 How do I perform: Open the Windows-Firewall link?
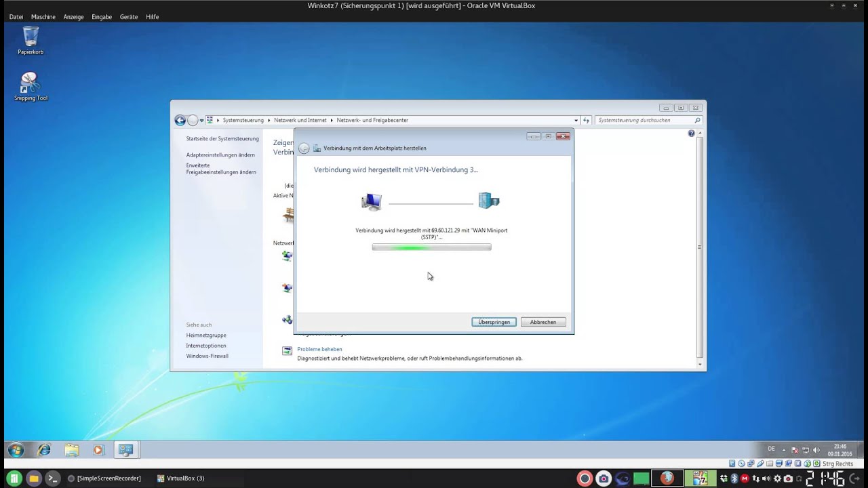click(208, 356)
